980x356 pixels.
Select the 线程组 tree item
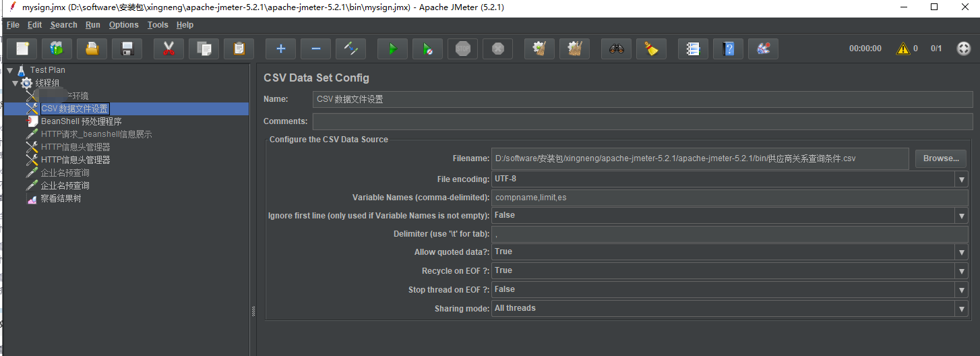(48, 83)
